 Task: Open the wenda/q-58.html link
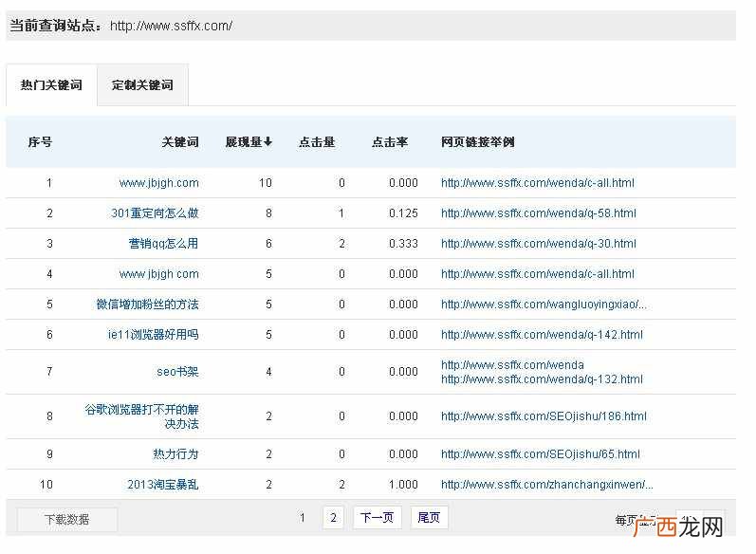[539, 213]
